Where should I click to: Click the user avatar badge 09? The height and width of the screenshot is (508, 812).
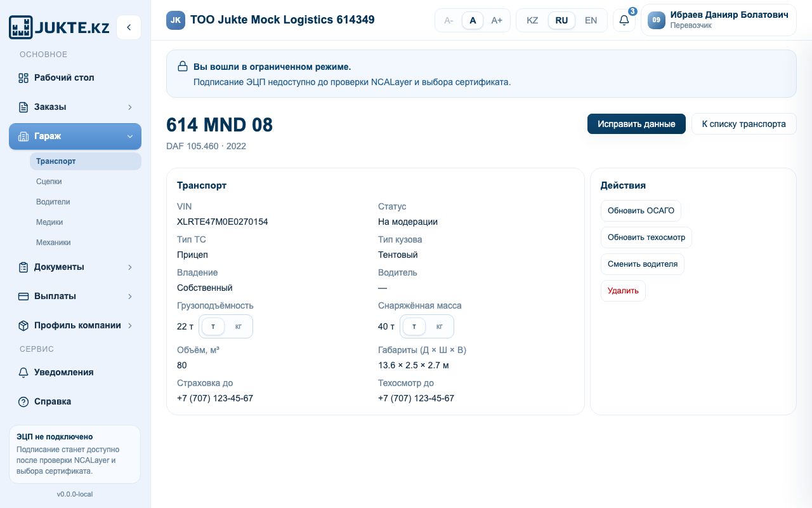click(657, 20)
